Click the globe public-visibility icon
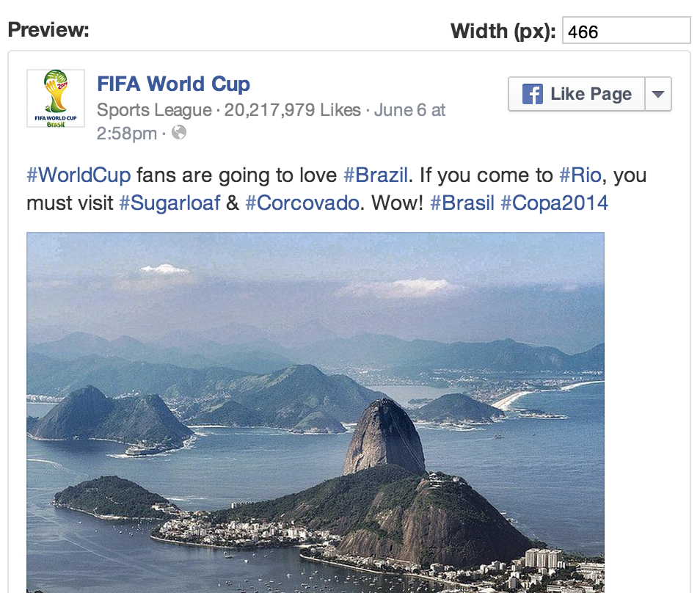The image size is (700, 593). pos(179,133)
